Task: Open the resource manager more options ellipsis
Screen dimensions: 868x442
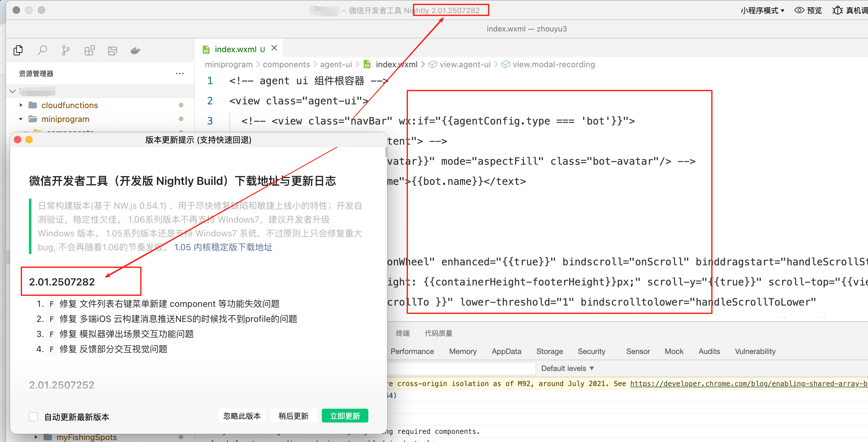Action: click(x=179, y=74)
